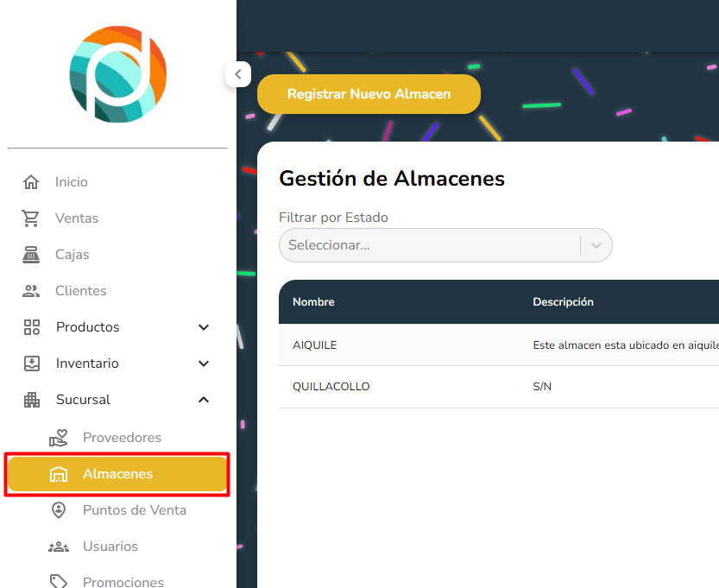Open the Filtrar por Estado dropdown
The width and height of the screenshot is (719, 588).
click(445, 245)
